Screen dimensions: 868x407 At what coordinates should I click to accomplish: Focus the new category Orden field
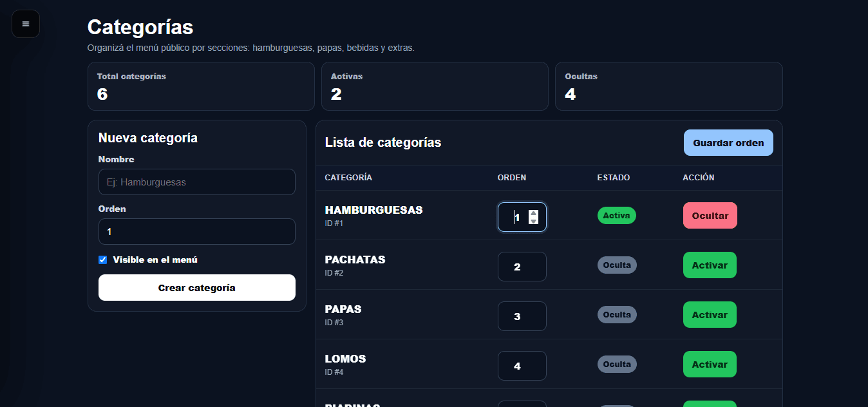click(197, 231)
